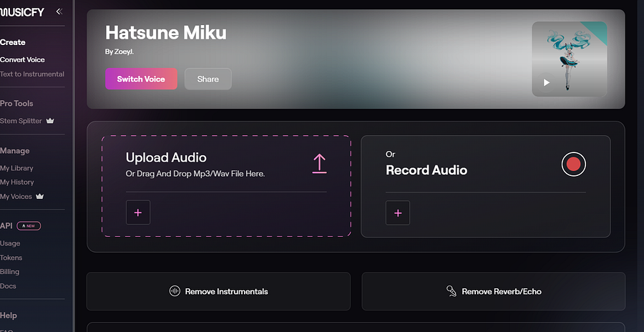Click the crown icon beside My Voices

(x=40, y=196)
